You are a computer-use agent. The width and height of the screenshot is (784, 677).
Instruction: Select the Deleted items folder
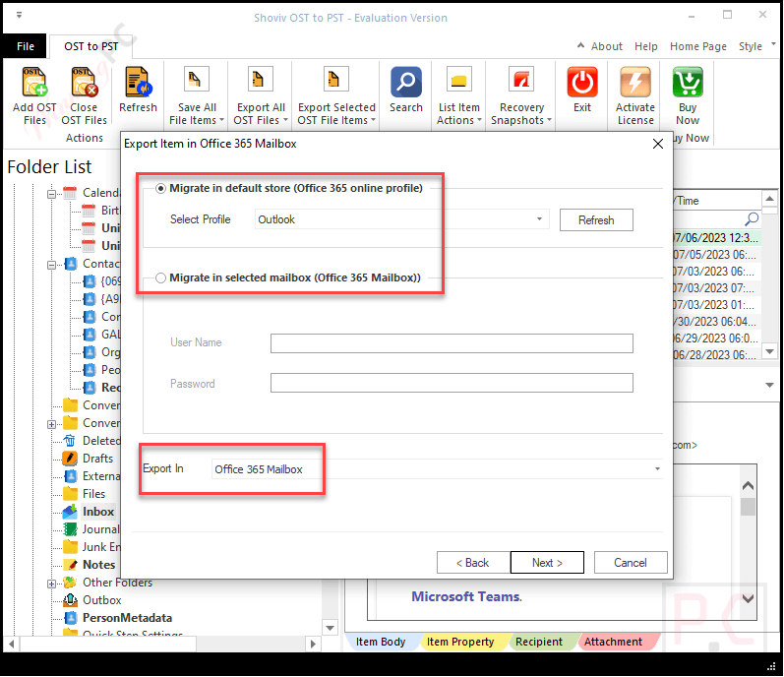[x=101, y=441]
